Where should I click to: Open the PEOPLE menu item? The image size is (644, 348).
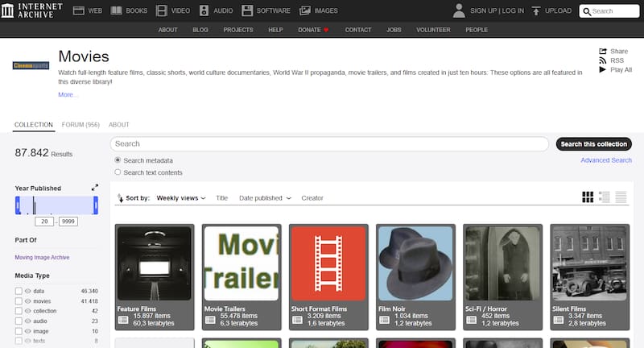click(x=477, y=30)
